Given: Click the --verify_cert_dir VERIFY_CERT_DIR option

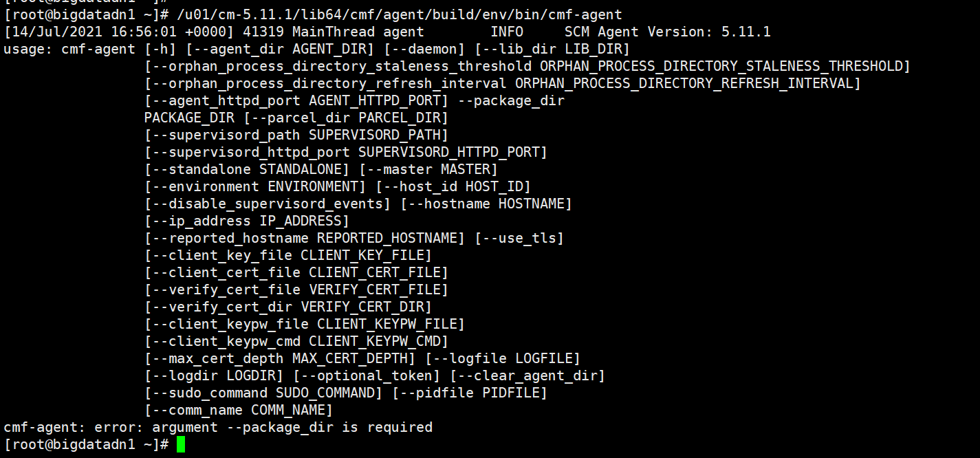Looking at the screenshot, I should coord(288,307).
